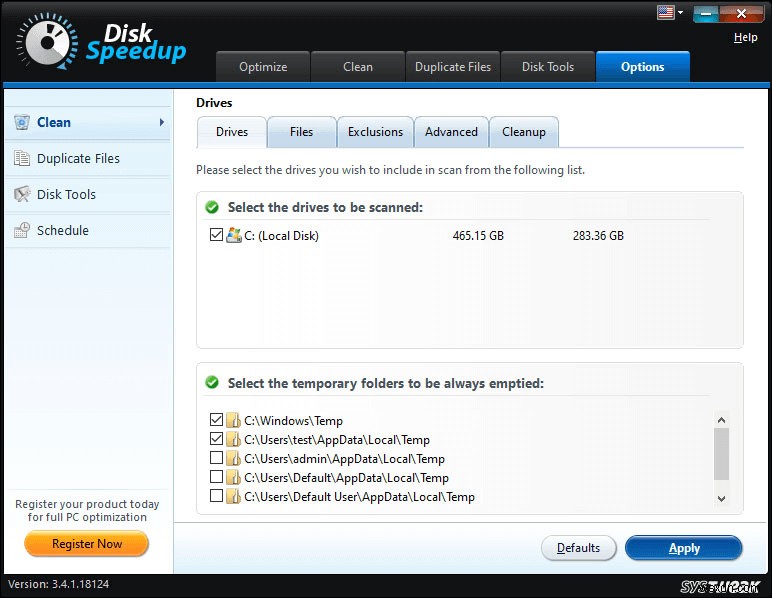Select Clean in the sidebar
Screen dimensions: 772x598
pyautogui.click(x=88, y=122)
